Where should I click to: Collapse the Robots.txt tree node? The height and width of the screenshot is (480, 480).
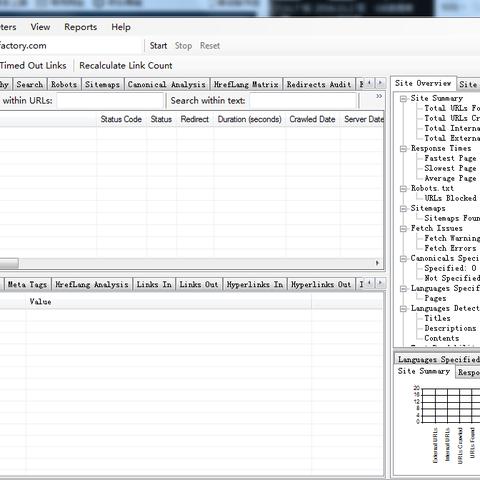[404, 189]
